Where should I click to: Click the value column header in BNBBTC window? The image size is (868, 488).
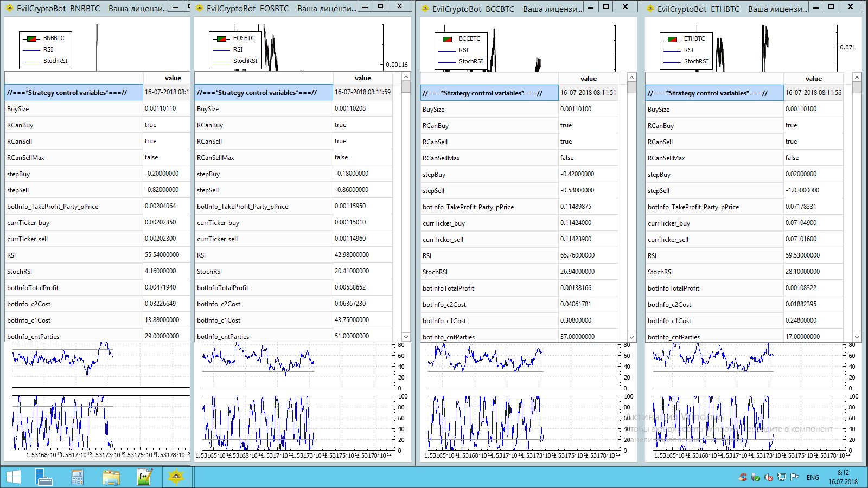(167, 78)
